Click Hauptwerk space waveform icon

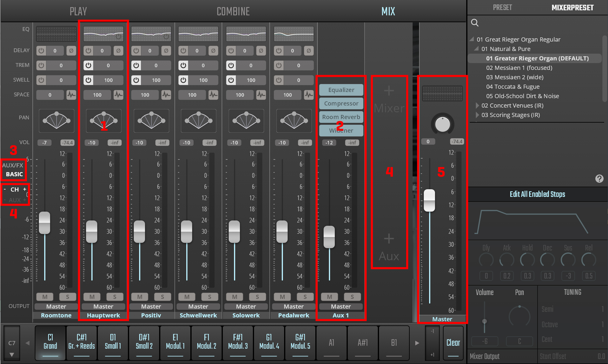pos(118,95)
